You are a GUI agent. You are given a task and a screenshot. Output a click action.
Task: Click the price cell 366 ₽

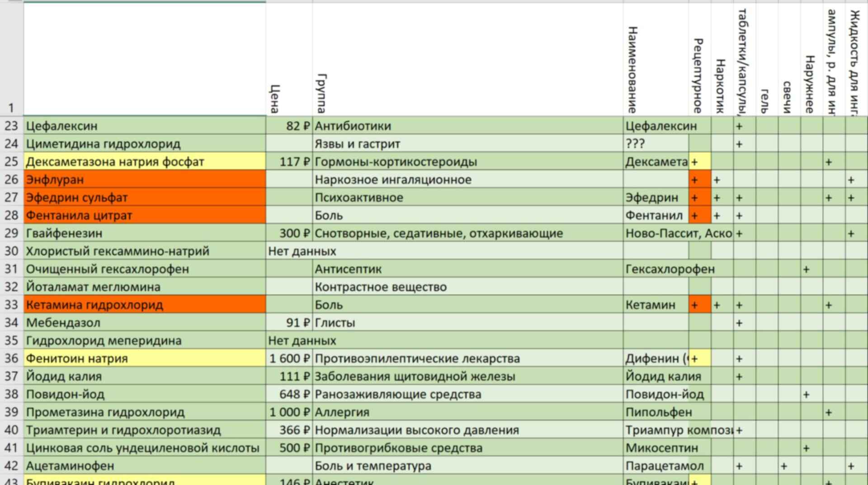coord(289,430)
